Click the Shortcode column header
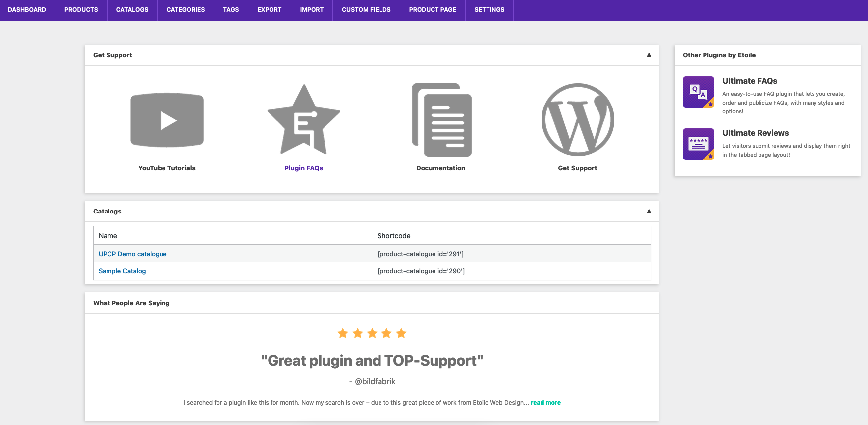Viewport: 868px width, 425px height. (x=394, y=236)
